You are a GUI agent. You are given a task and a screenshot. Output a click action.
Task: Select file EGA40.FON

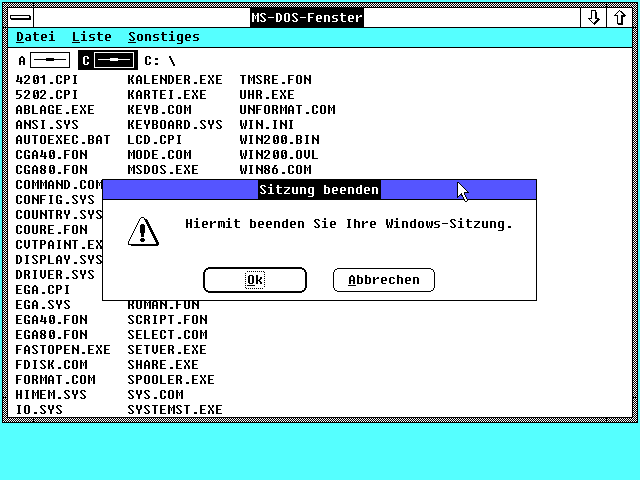pyautogui.click(x=51, y=320)
